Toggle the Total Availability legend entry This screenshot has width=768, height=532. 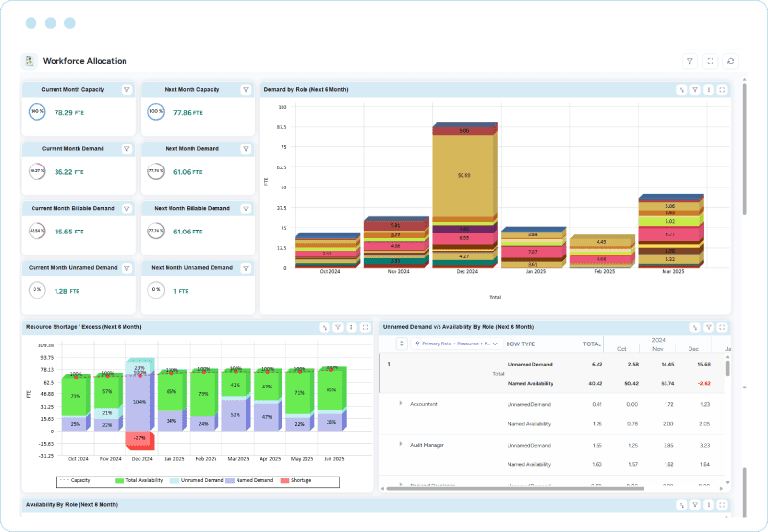139,480
